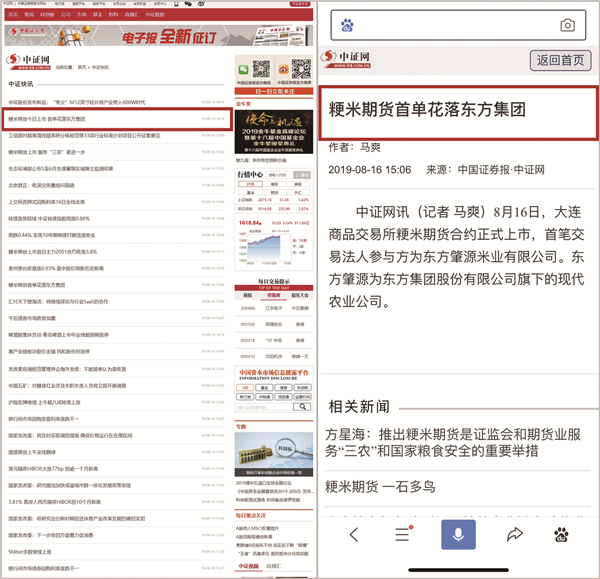Tap the camera icon in the mobile search bar

(x=567, y=25)
